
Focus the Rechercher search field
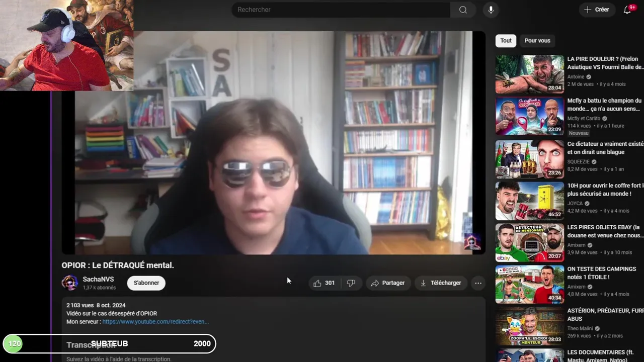(341, 10)
